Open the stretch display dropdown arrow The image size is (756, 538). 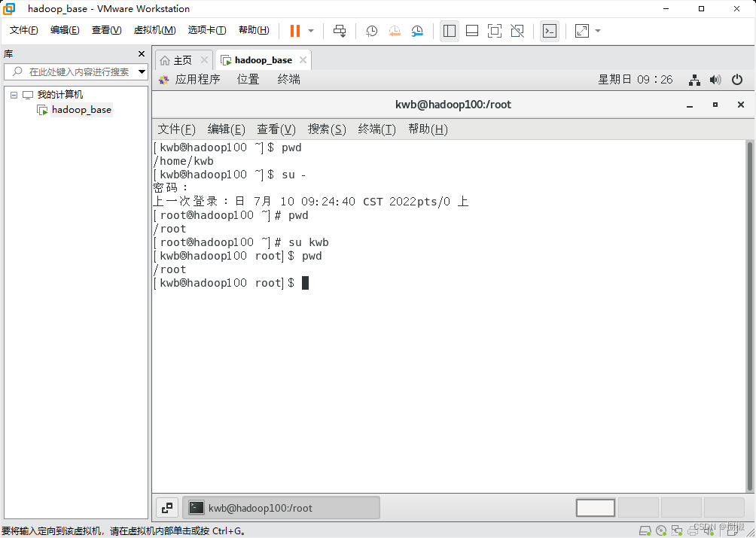(x=598, y=31)
